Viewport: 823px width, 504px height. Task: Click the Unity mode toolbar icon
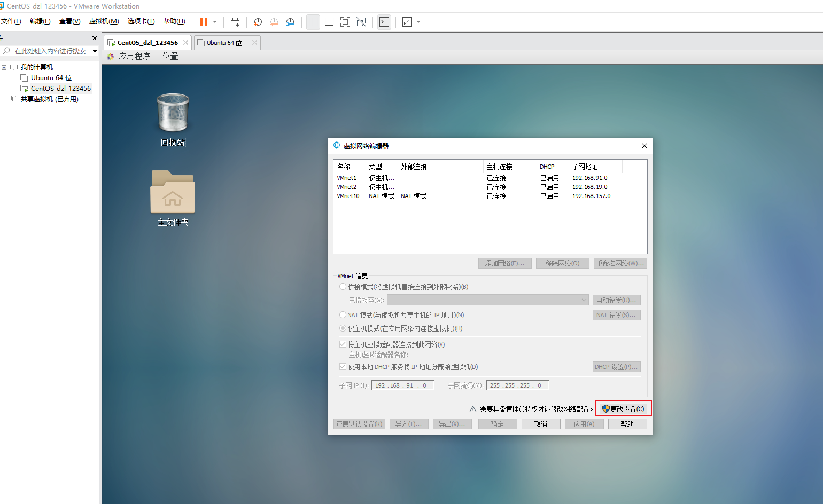click(x=361, y=22)
